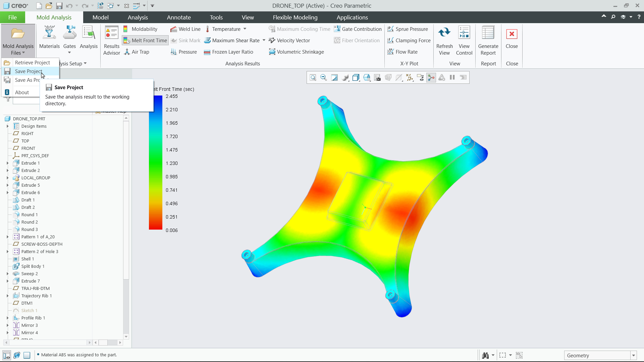Toggle spin center display button
Viewport: 644px width, 362px height.
click(x=431, y=78)
